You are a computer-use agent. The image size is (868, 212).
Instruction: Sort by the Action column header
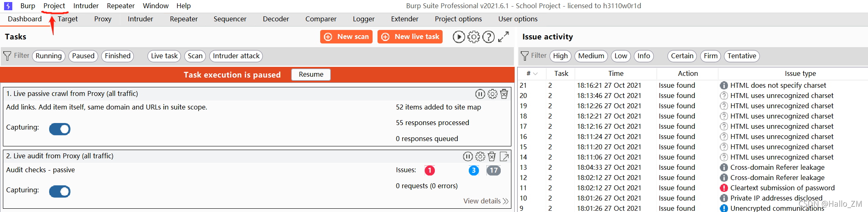(x=688, y=73)
